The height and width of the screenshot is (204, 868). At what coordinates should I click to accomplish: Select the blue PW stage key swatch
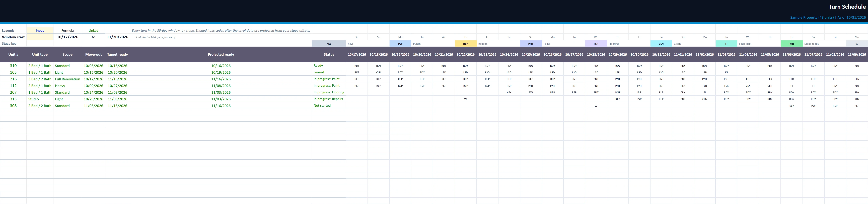[400, 44]
